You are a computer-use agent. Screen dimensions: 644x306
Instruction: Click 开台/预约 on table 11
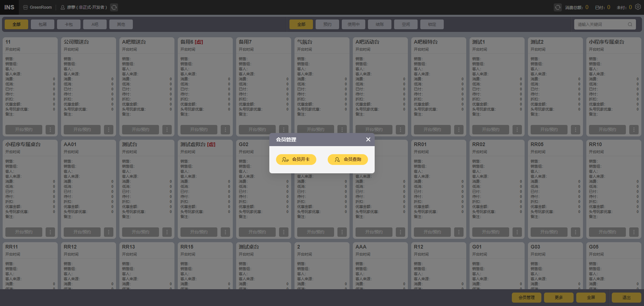[x=24, y=129]
